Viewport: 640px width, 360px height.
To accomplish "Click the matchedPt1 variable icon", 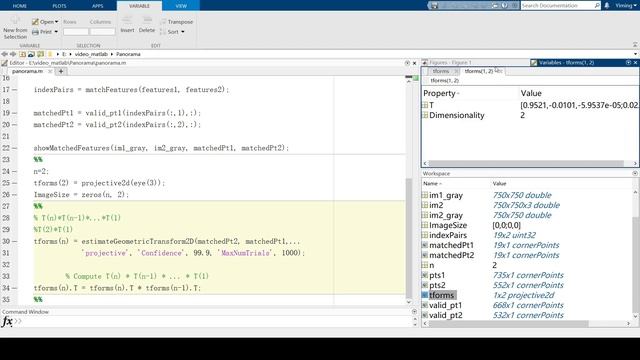I will (425, 245).
